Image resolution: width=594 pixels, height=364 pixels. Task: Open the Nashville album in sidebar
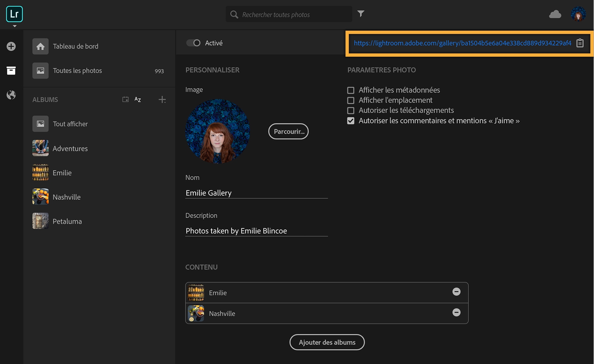click(67, 197)
